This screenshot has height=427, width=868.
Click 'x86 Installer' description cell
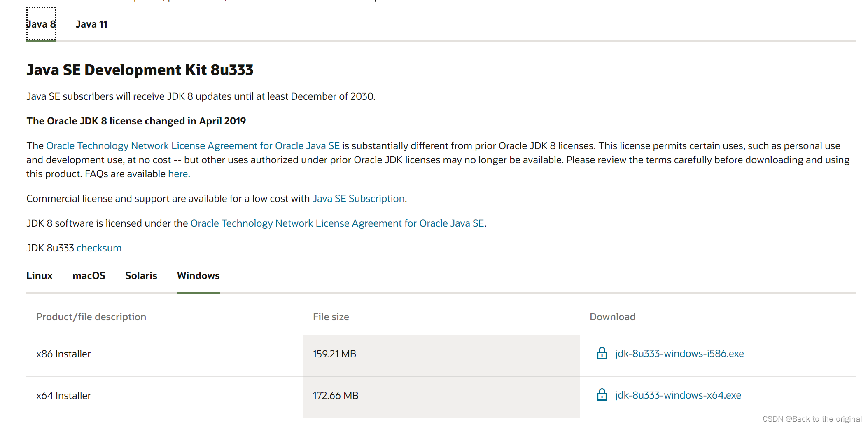165,356
